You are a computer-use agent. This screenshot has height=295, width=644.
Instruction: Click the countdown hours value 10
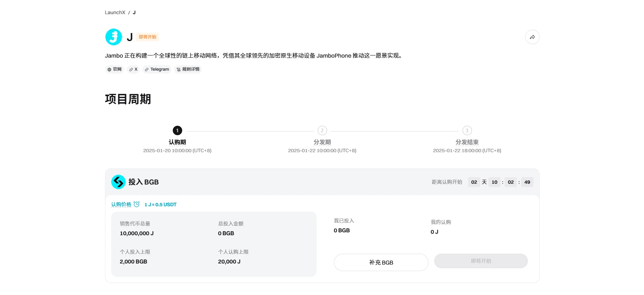tap(494, 182)
